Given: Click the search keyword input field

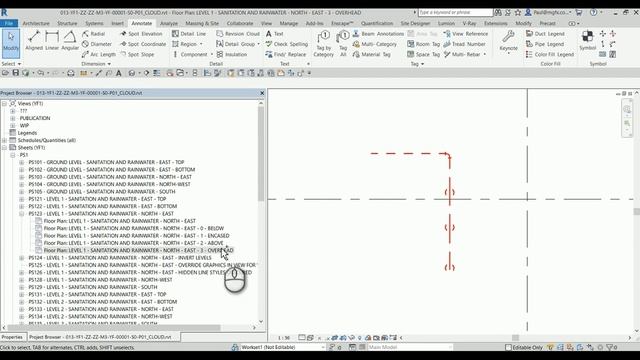Looking at the screenshot, I should pyautogui.click(x=455, y=13).
